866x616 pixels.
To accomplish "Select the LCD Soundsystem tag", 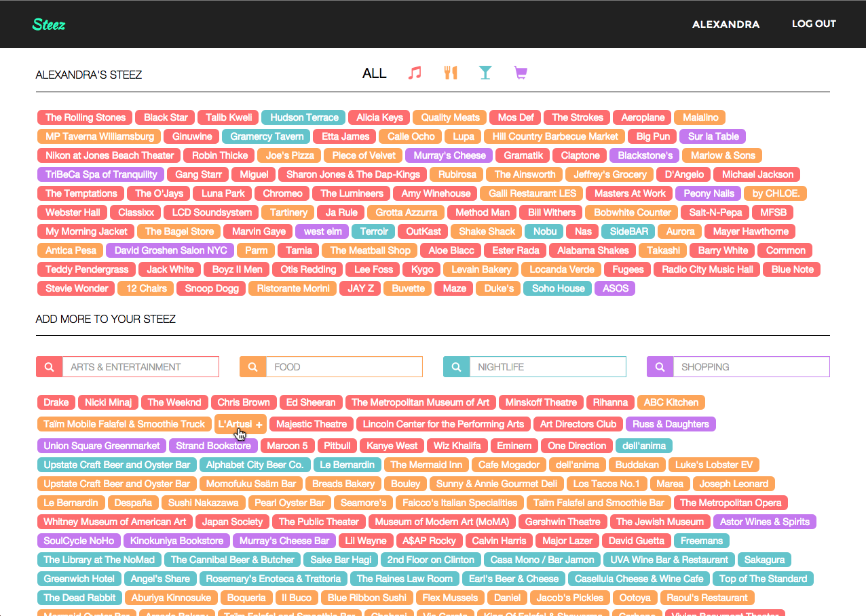I will tap(212, 212).
